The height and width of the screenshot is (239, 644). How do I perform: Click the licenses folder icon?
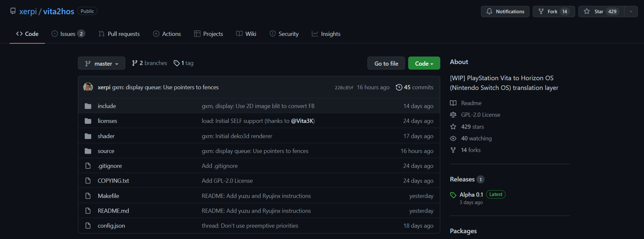pyautogui.click(x=88, y=121)
